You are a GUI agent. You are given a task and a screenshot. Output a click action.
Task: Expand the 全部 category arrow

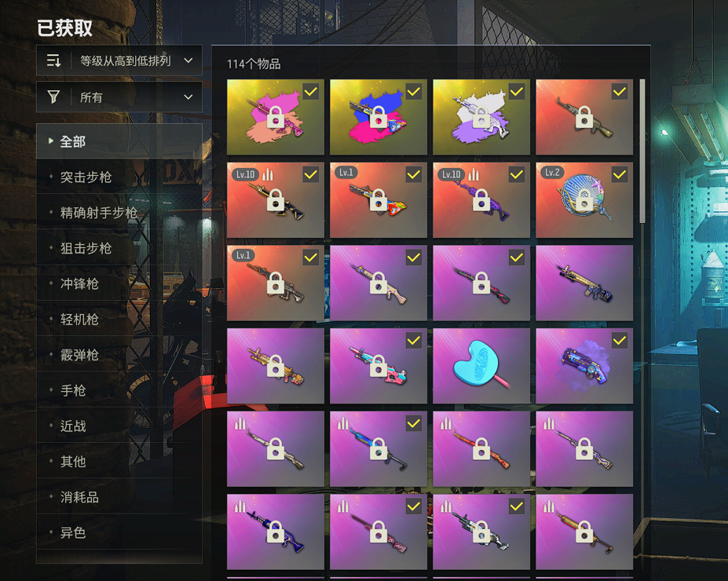pyautogui.click(x=51, y=141)
